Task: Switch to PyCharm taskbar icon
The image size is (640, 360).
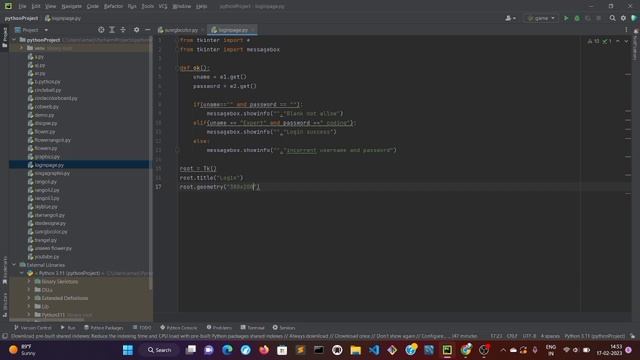Action: (447, 350)
